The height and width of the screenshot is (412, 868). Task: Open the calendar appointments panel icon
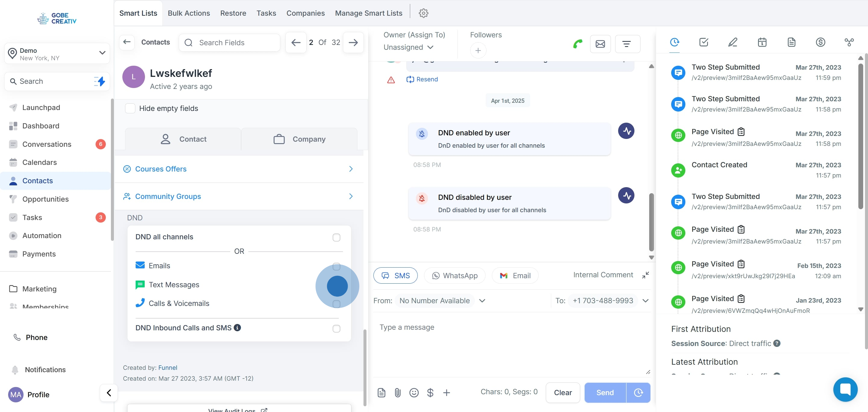762,42
